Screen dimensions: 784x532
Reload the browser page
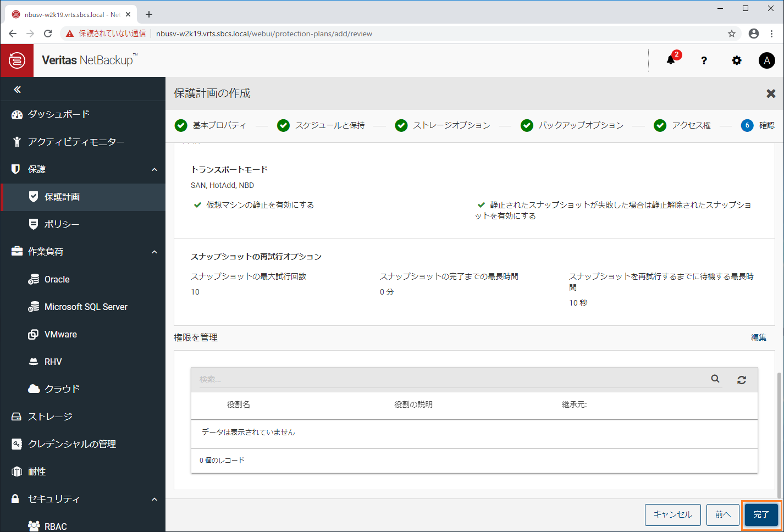48,34
